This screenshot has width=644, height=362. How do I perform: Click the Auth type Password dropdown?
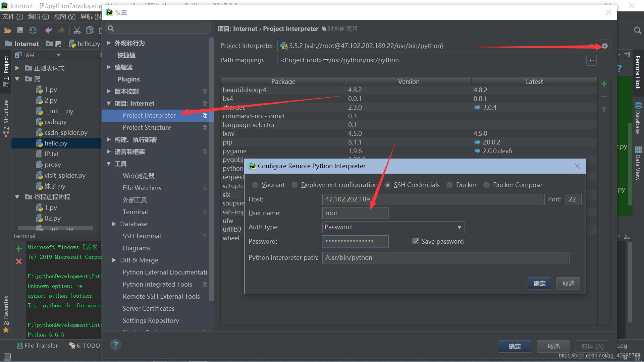point(391,227)
